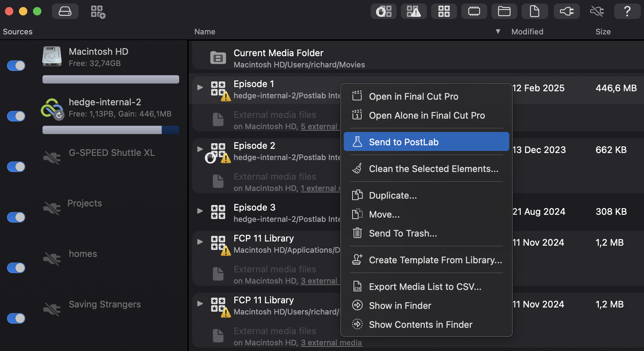This screenshot has height=351, width=644.
Task: Expand the FCP 11 Library in Applications
Action: click(200, 241)
